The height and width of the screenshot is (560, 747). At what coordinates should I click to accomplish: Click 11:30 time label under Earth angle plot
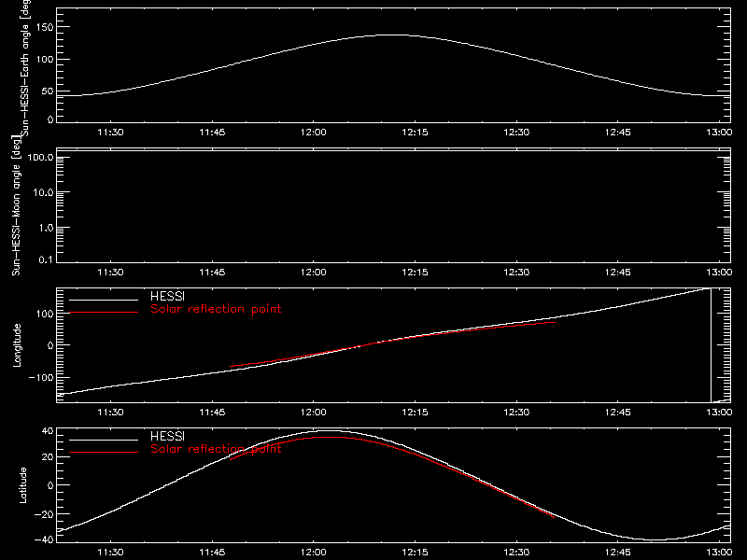(110, 133)
